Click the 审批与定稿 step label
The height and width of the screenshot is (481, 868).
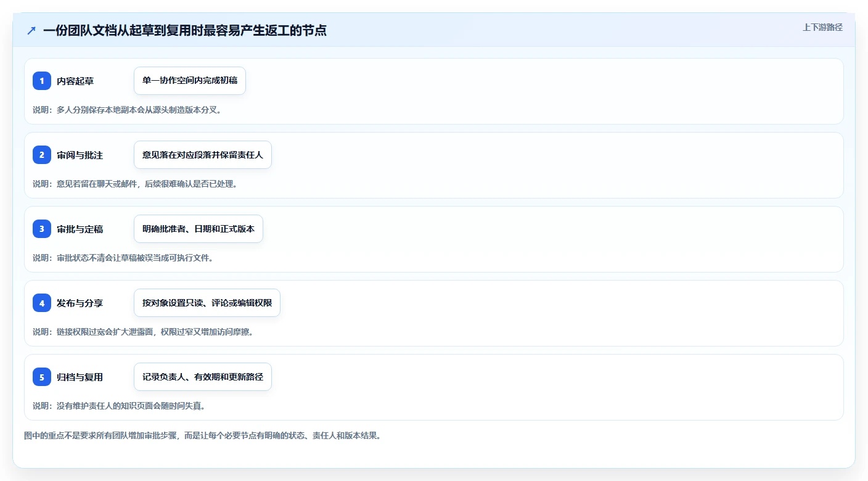coord(80,229)
